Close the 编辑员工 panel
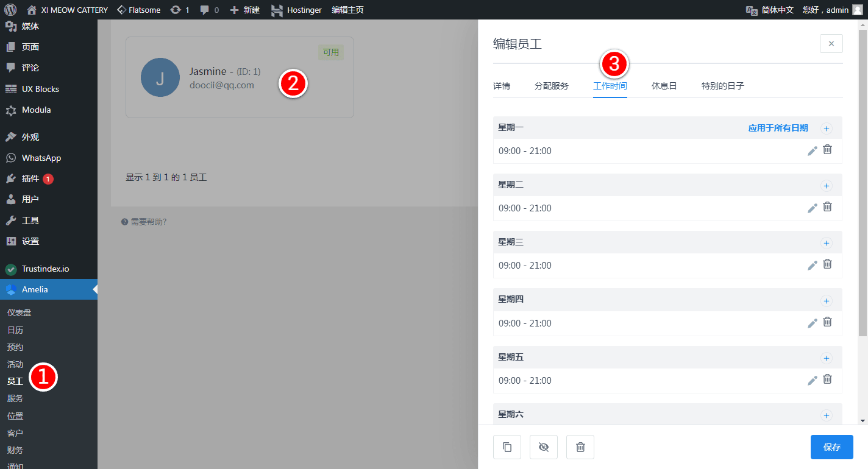Screen dimensions: 868x469 831,43
